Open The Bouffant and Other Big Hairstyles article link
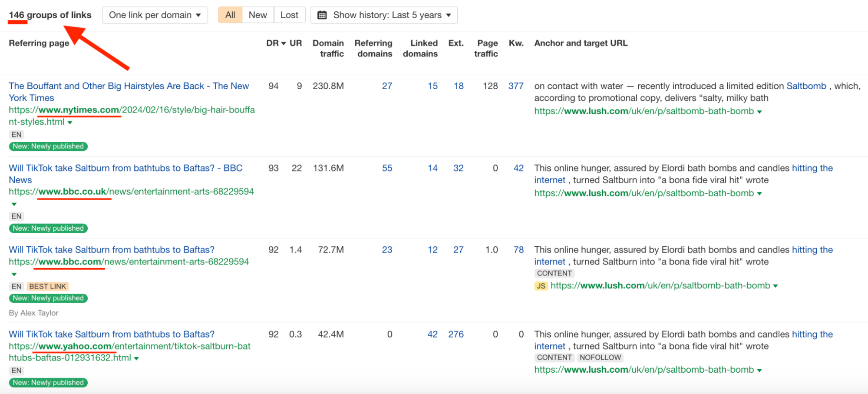Image resolution: width=868 pixels, height=394 pixels. click(x=129, y=92)
